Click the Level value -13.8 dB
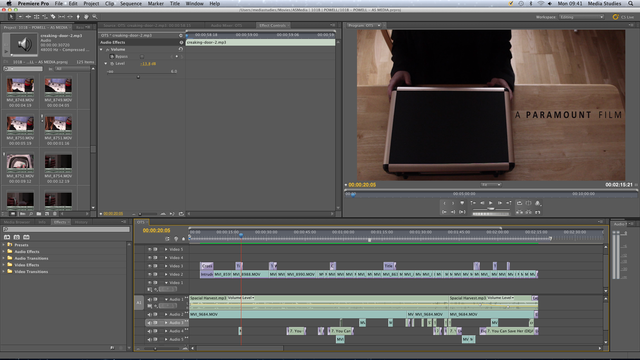Screen dimensions: 640x360 [148, 64]
